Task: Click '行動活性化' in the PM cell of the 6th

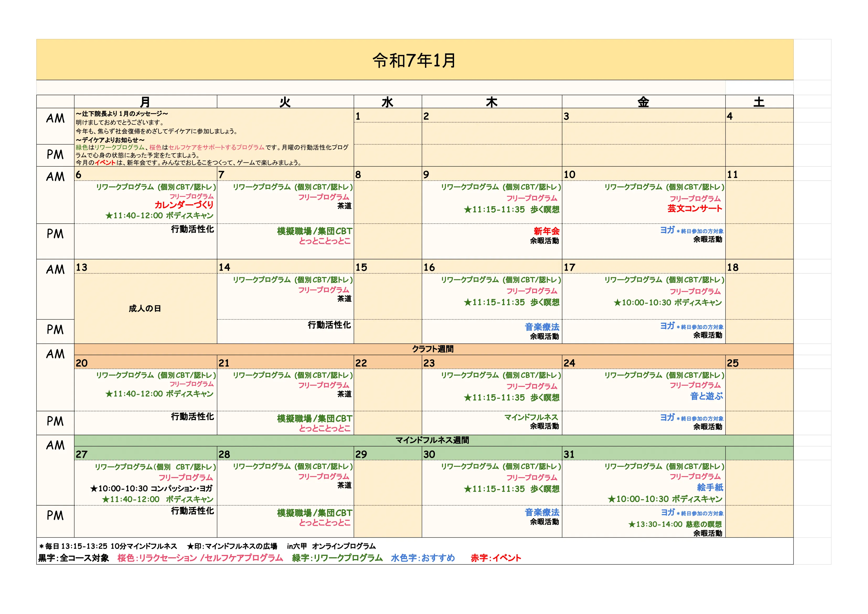Action: [193, 229]
